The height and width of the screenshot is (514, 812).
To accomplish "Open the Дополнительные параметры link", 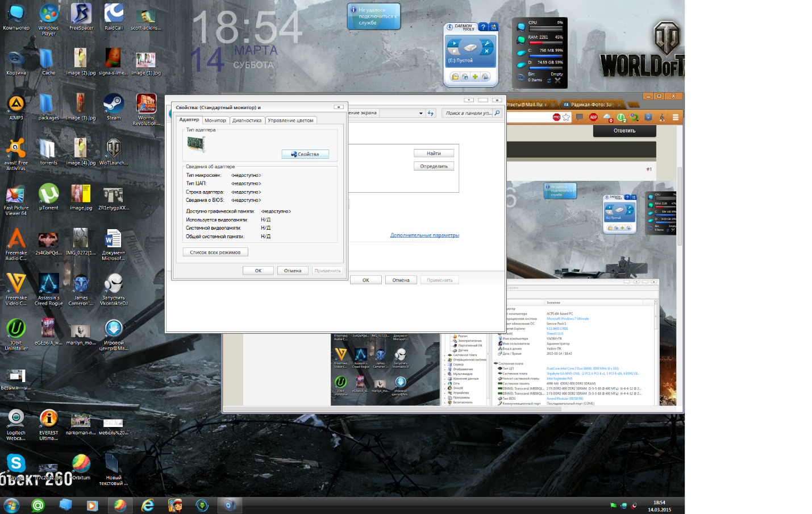I will [x=424, y=235].
